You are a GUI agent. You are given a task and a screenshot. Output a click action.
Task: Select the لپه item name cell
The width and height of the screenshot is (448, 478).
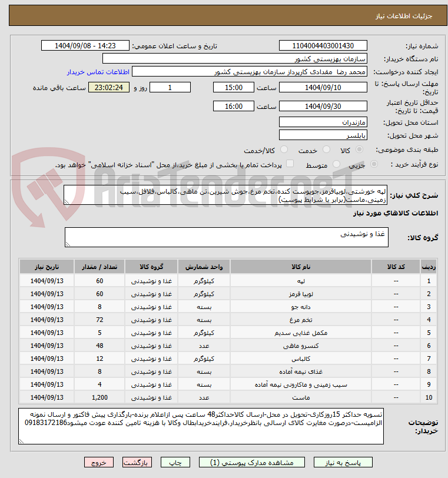[x=301, y=281]
